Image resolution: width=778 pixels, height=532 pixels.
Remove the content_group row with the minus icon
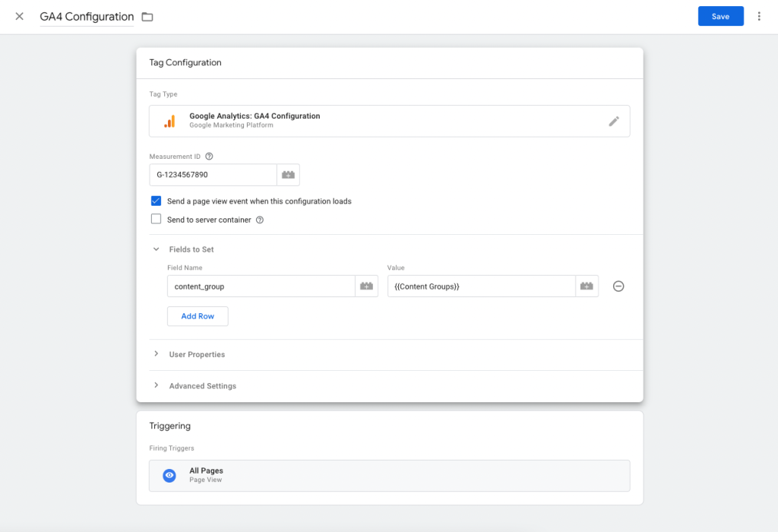point(618,286)
